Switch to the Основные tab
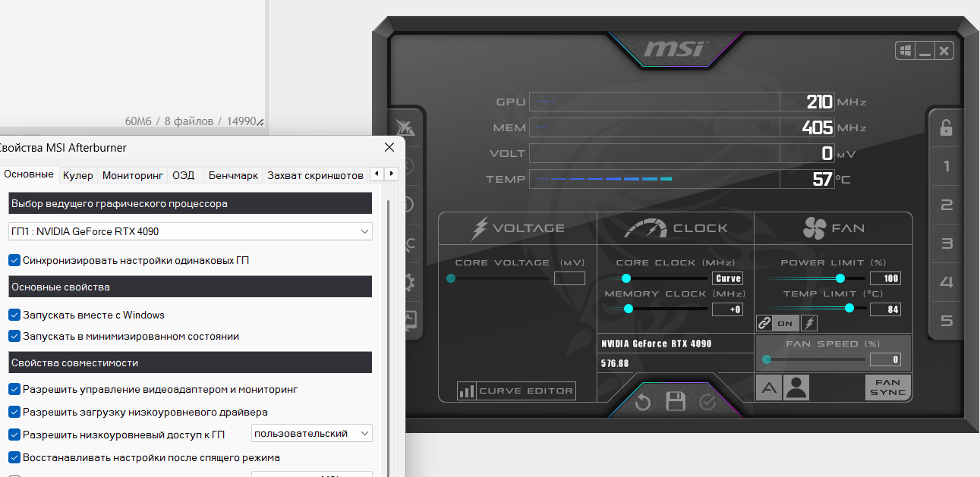This screenshot has height=477, width=980. pos(29,174)
